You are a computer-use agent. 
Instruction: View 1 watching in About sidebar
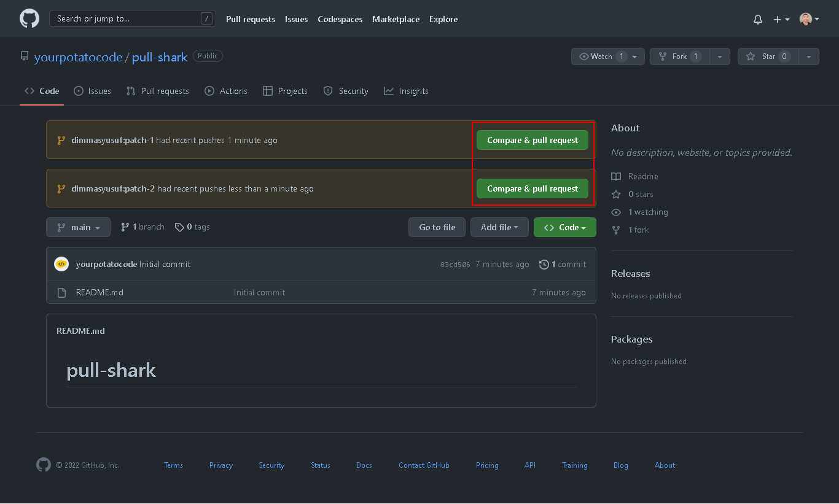coord(639,212)
